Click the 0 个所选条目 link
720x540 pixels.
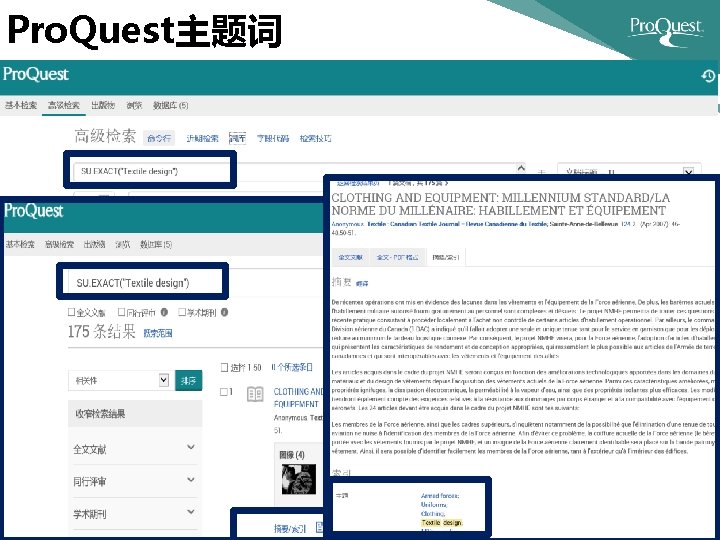point(292,367)
